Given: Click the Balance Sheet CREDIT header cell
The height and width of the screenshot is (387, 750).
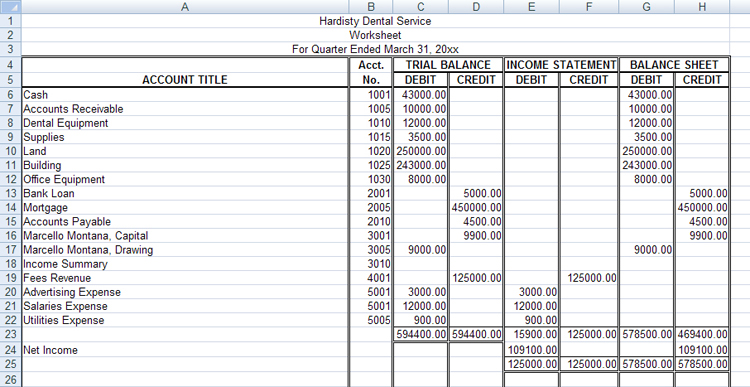Looking at the screenshot, I should click(702, 80).
